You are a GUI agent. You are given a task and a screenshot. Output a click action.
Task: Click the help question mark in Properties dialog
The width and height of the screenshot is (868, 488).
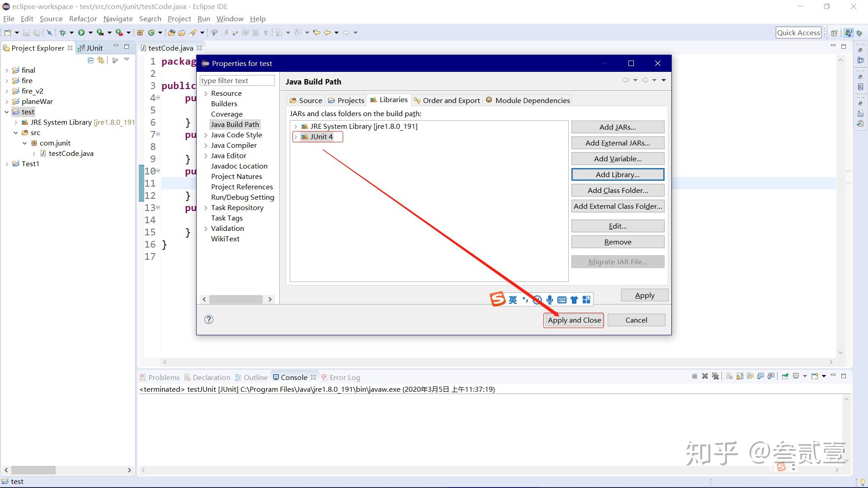tap(208, 319)
